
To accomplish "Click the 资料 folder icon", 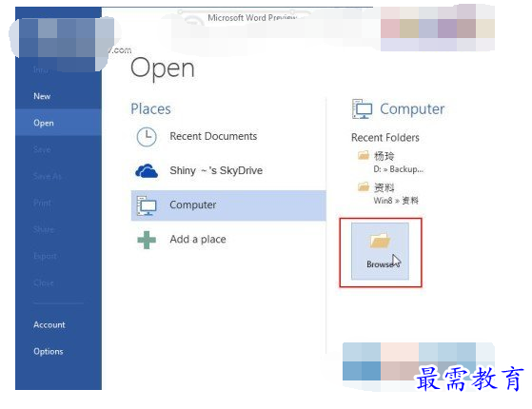I will point(364,186).
